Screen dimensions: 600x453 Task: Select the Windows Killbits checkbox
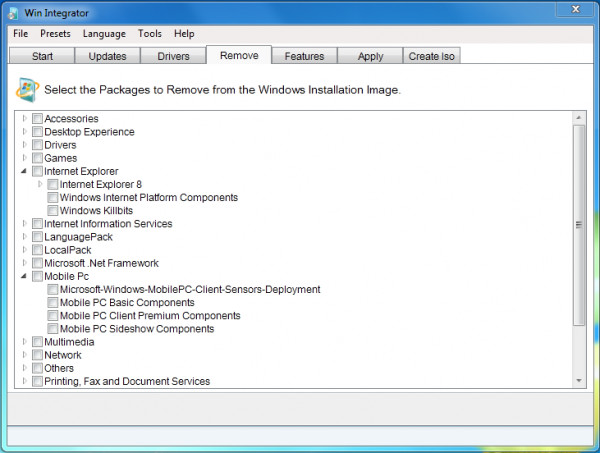coord(53,210)
